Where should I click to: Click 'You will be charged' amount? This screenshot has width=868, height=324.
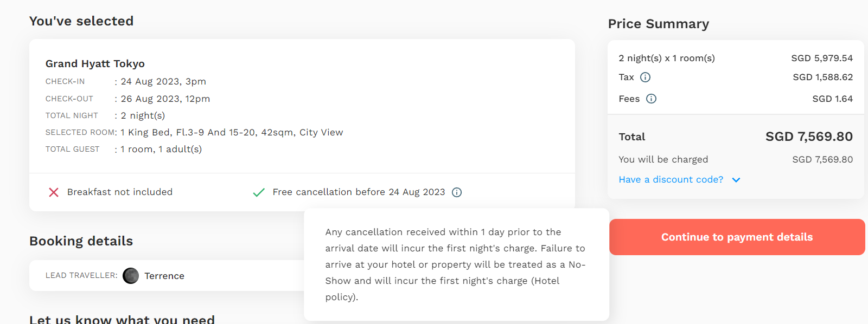click(x=822, y=159)
